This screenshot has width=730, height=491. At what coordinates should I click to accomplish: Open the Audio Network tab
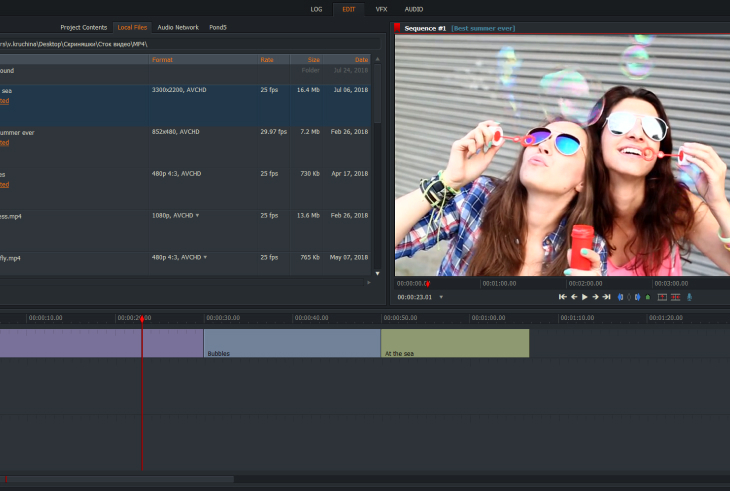(x=178, y=27)
